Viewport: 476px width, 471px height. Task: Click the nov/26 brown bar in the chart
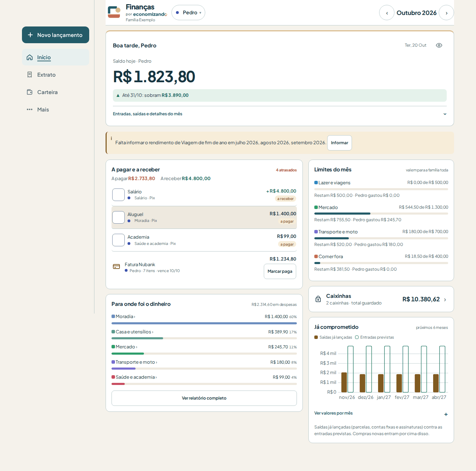click(x=344, y=382)
